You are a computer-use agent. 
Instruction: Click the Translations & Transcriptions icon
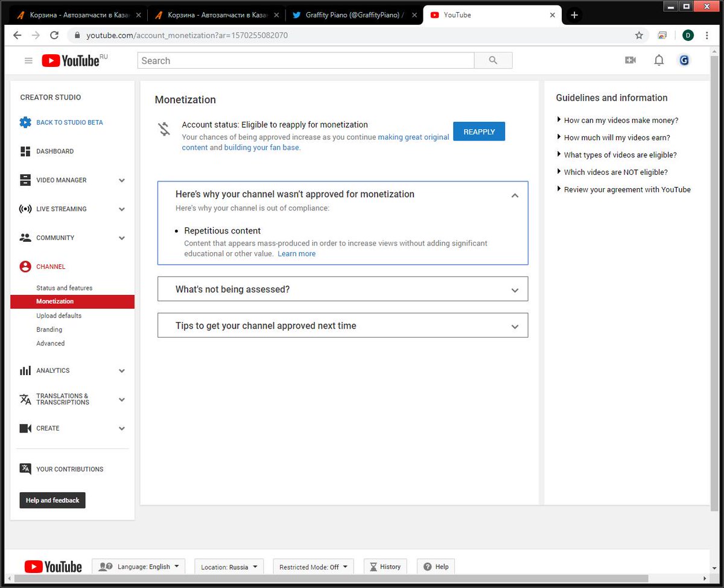(x=25, y=399)
